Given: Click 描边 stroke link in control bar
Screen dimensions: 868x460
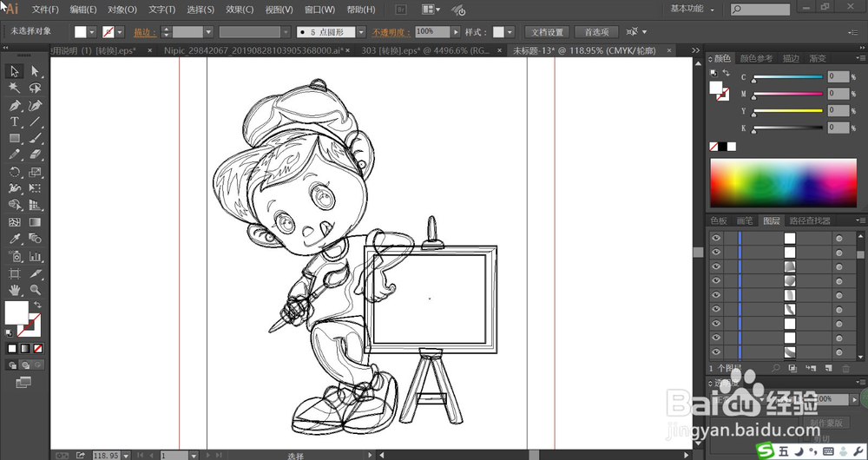Looking at the screenshot, I should pyautogui.click(x=145, y=33).
